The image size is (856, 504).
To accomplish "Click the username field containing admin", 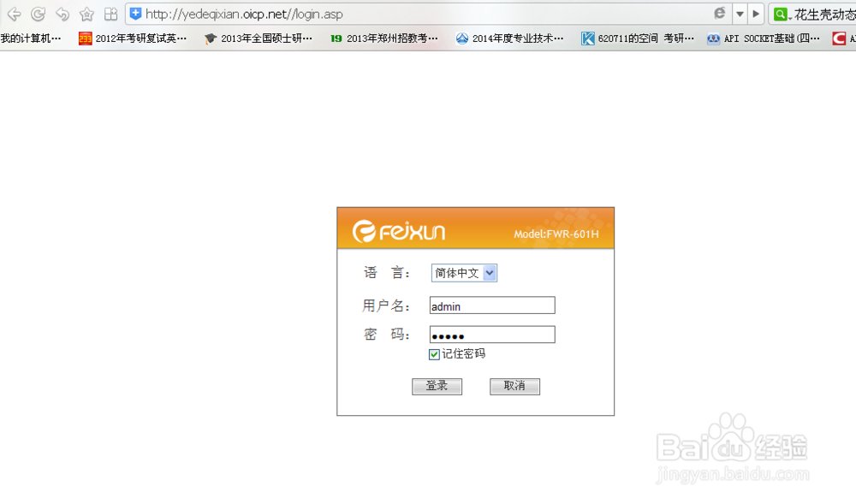I will point(492,305).
